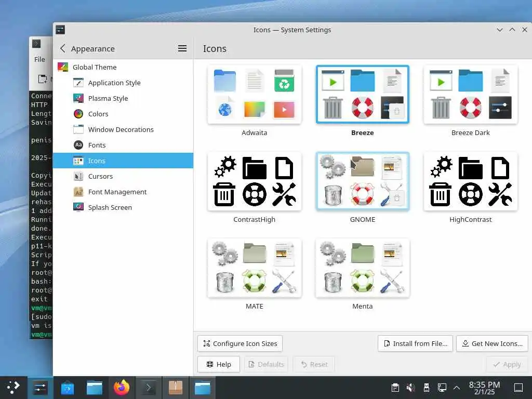This screenshot has height=399, width=532.
Task: Open the hamburger menu in the sidebar header
Action: click(x=182, y=48)
